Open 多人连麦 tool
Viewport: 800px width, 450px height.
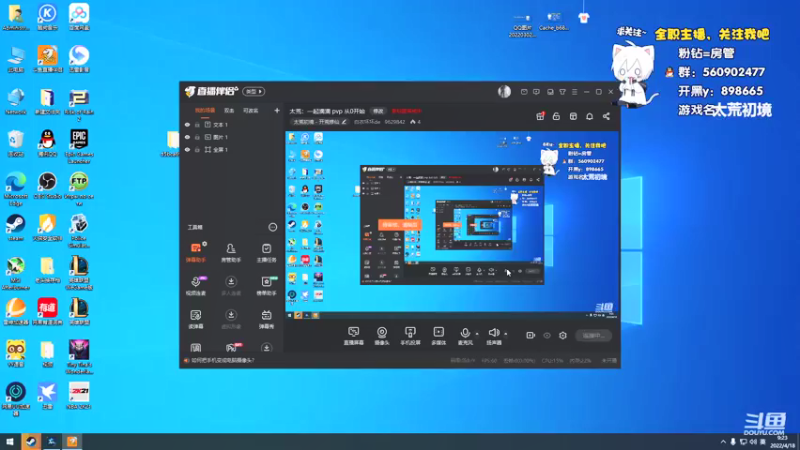coord(231,286)
